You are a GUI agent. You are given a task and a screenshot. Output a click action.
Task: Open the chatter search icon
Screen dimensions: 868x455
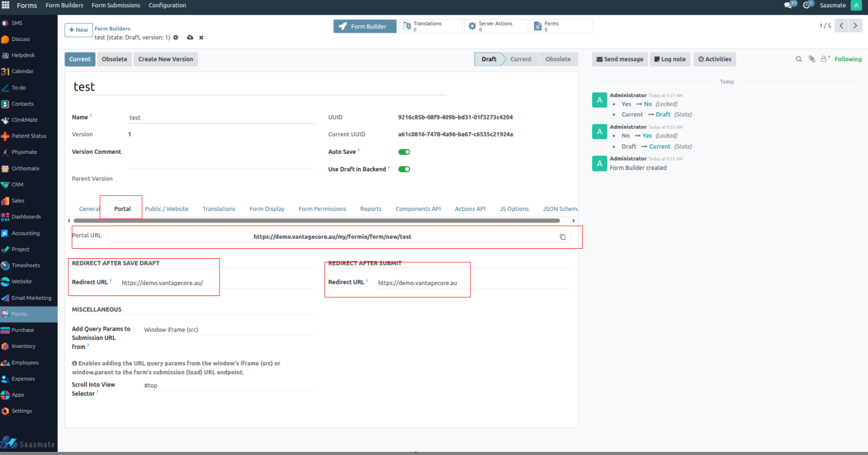[x=799, y=59]
